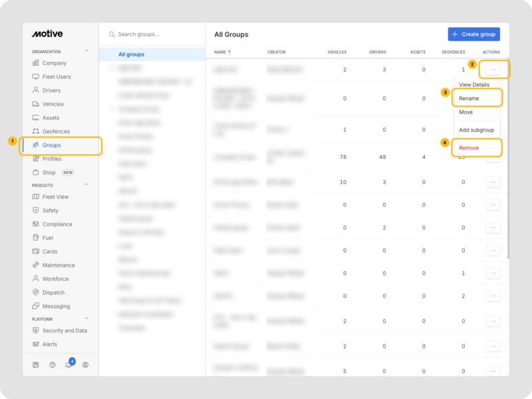Screen dimensions: 532x399
Task: Click the Dispatch icon in sidebar
Action: coord(36,293)
